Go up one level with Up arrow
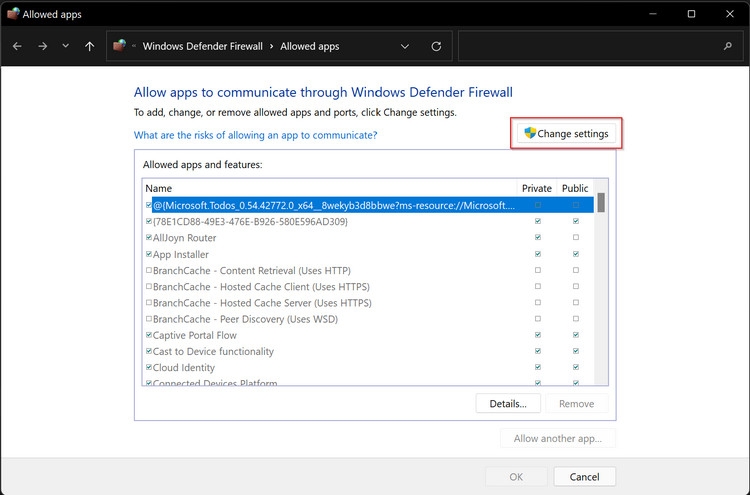This screenshot has height=495, width=750. pyautogui.click(x=89, y=46)
